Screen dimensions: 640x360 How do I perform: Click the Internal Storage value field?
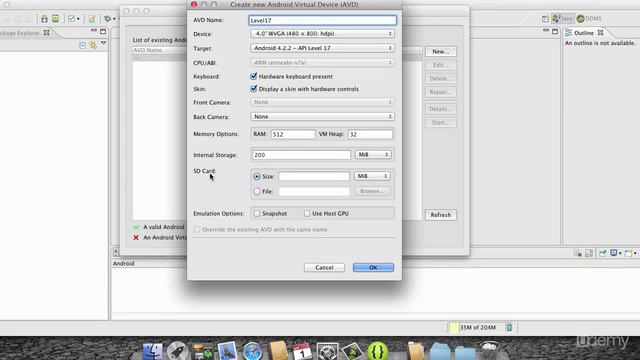(x=301, y=155)
